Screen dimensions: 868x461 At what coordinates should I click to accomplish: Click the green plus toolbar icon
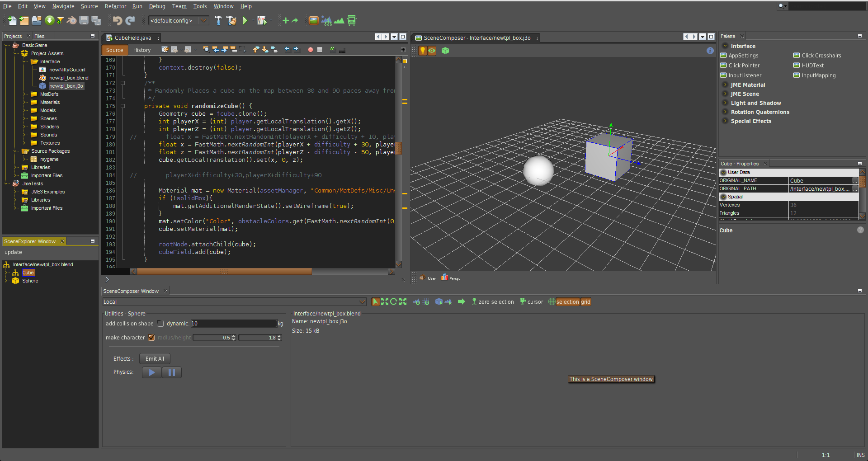[x=285, y=20]
